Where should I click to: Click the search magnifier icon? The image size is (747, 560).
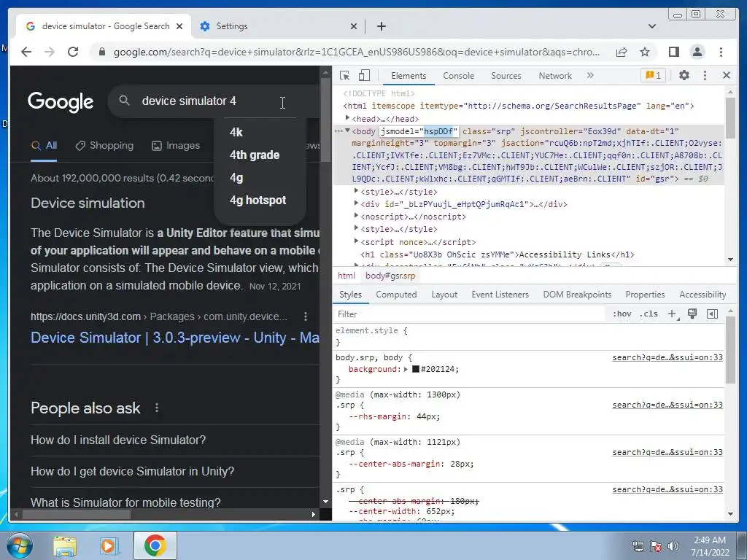pos(124,101)
